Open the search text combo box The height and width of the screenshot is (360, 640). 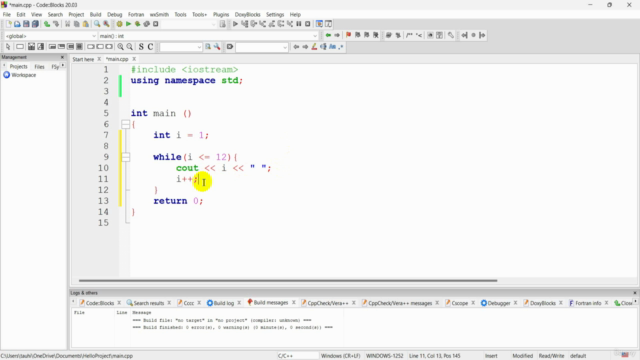pos(262,47)
